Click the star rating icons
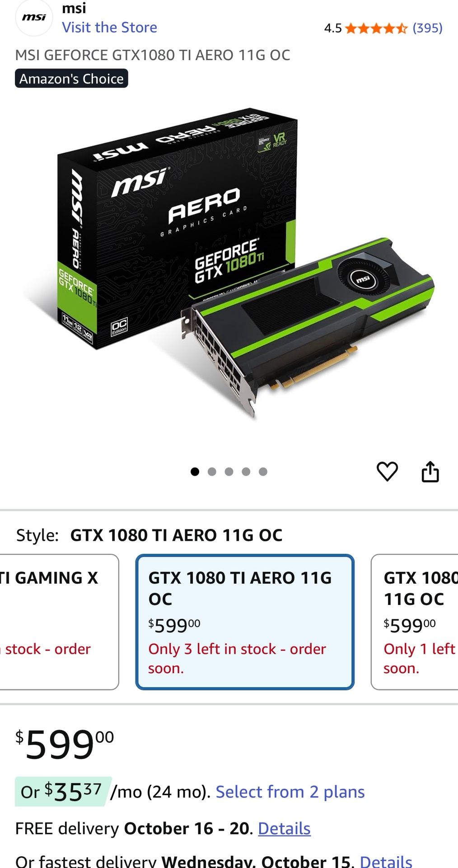This screenshot has height=868, width=458. coord(376,28)
